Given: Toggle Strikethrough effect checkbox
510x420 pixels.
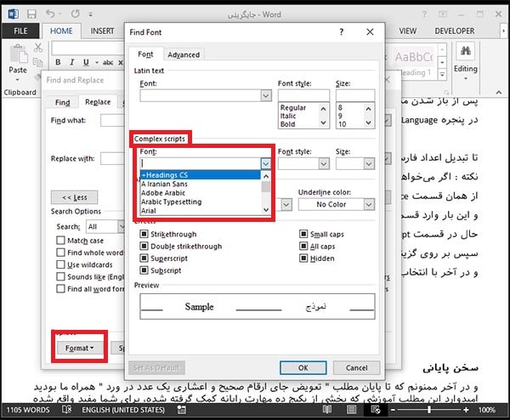Looking at the screenshot, I should pos(144,234).
